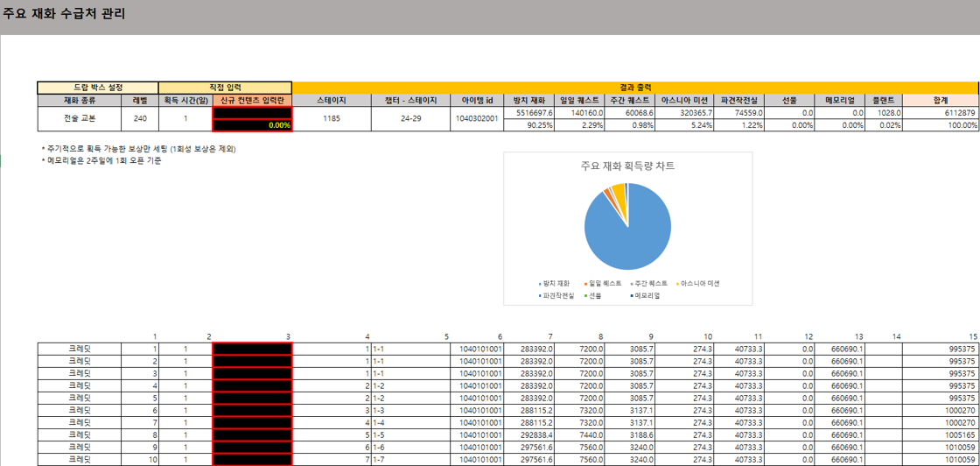This screenshot has width=980, height=466.
Task: Click item id 1040302001
Action: pos(477,119)
